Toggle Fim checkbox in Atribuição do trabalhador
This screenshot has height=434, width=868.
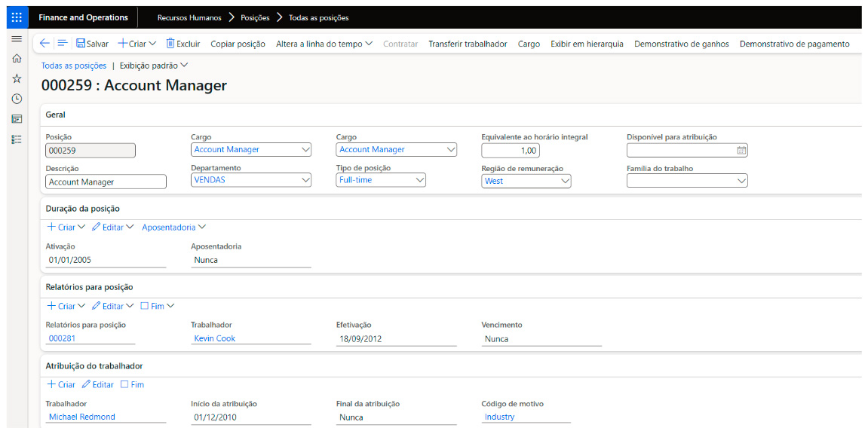pyautogui.click(x=125, y=385)
